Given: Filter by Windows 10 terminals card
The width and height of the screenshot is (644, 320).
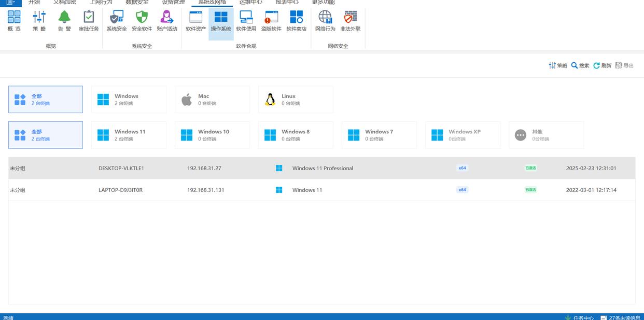Looking at the screenshot, I should 212,135.
